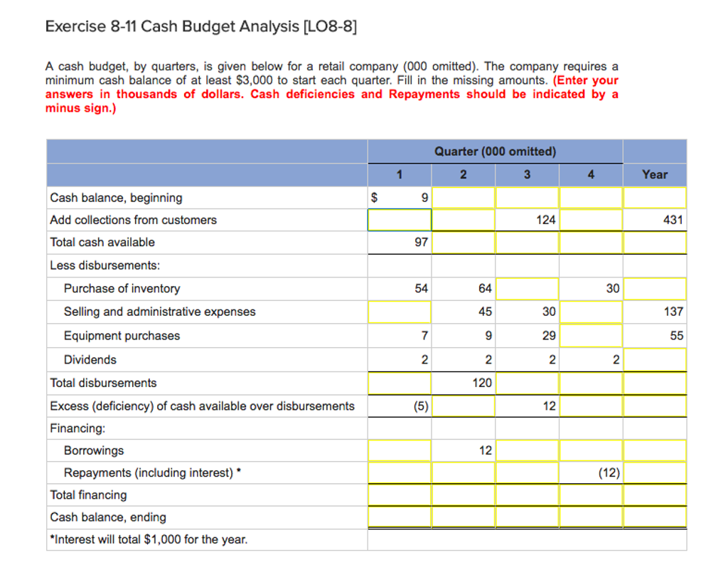The width and height of the screenshot is (728, 587).
Task: Select the Quarter 1 collections from customers input cell
Action: tap(399, 220)
